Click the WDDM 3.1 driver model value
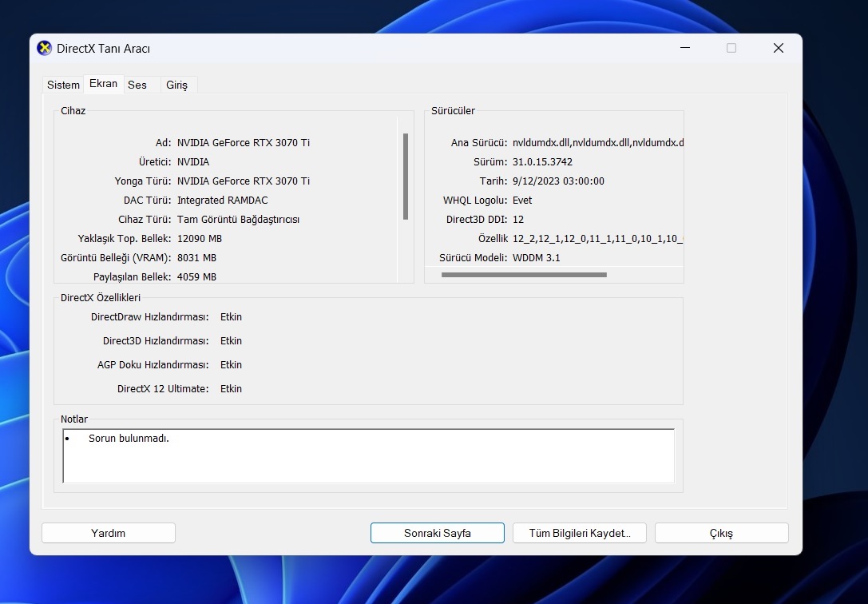 tap(537, 258)
